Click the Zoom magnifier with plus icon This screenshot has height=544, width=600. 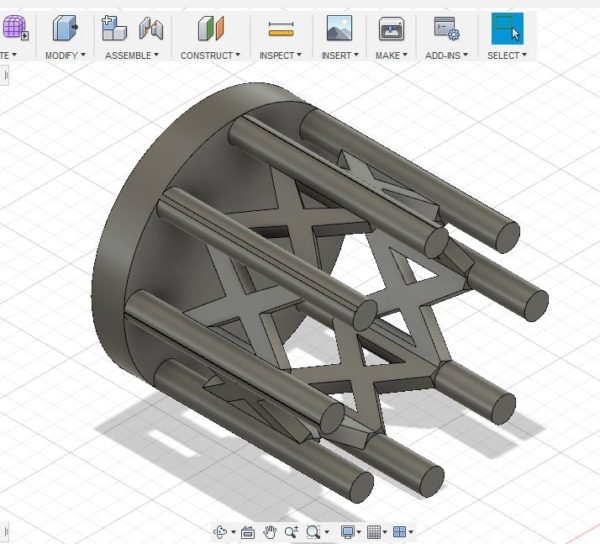click(x=292, y=532)
